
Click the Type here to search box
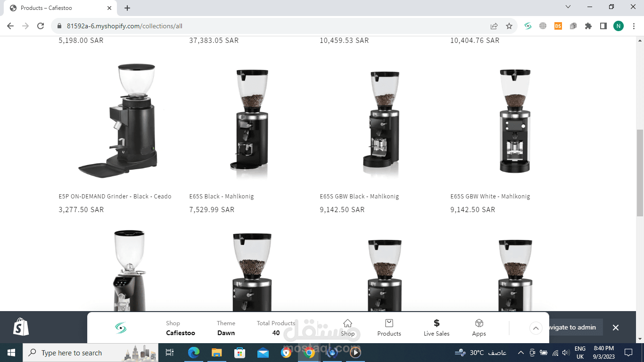[x=91, y=353]
